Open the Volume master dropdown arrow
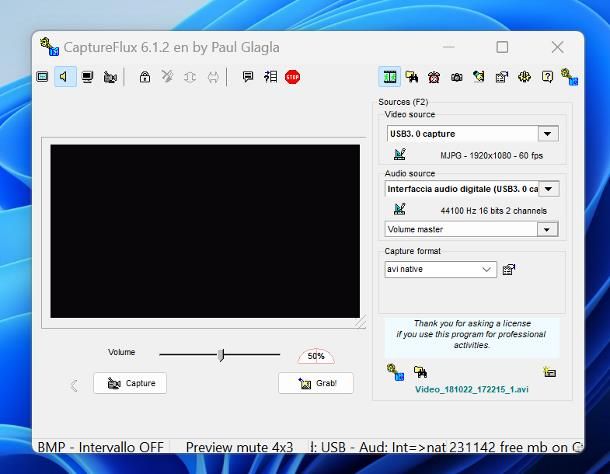 pos(547,230)
